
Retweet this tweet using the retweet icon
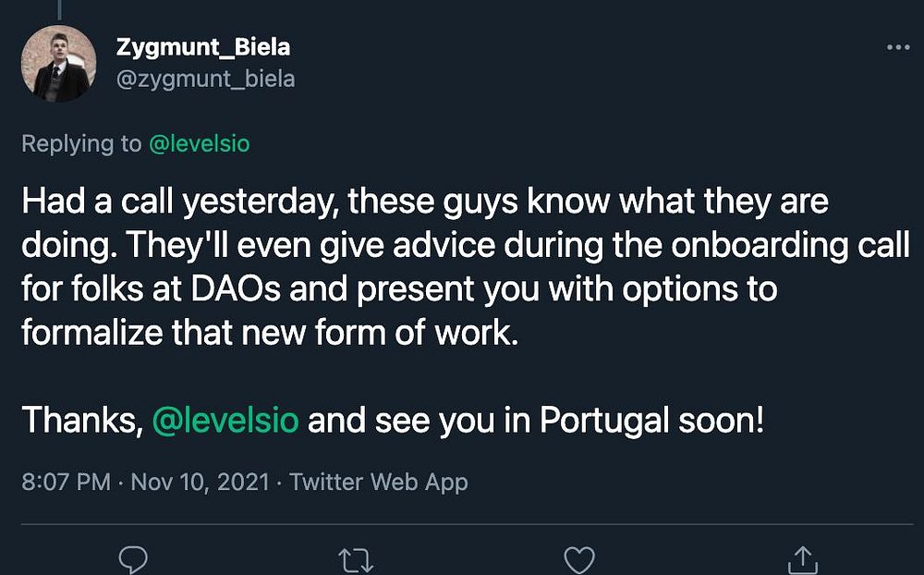pos(356,559)
